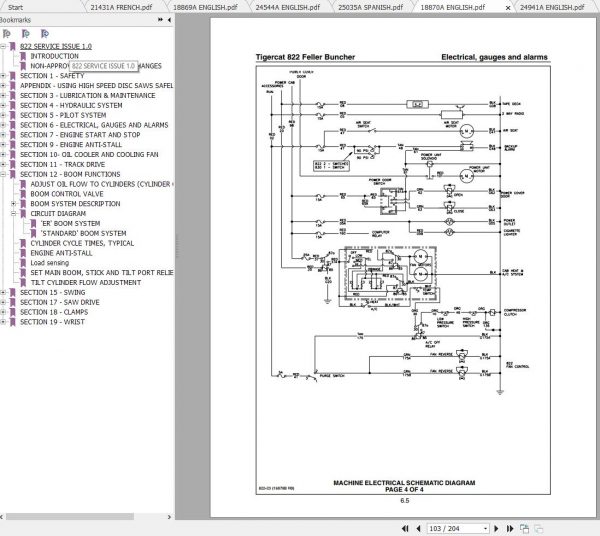The height and width of the screenshot is (536, 600).
Task: Click the page layout icon beside navigation arrows
Action: coord(524,528)
